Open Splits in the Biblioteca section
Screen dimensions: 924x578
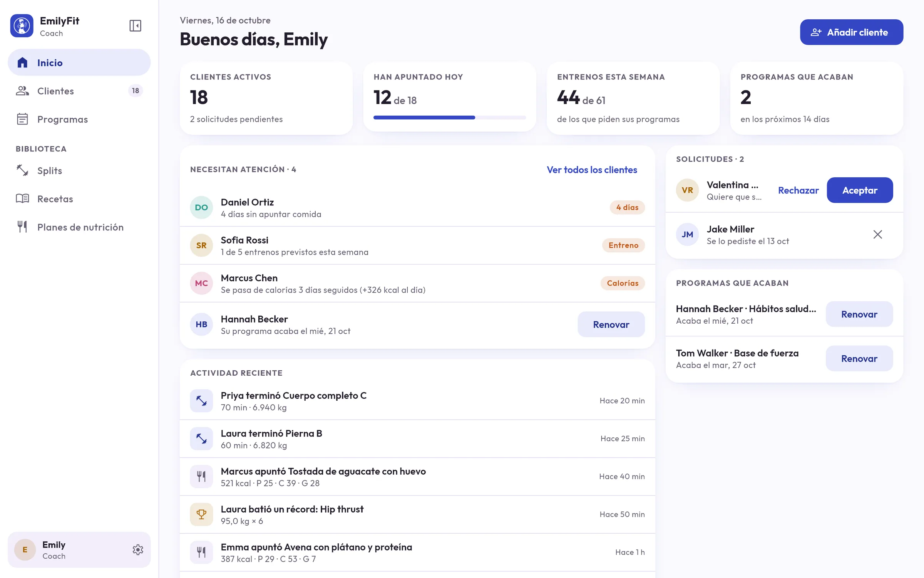pos(79,170)
